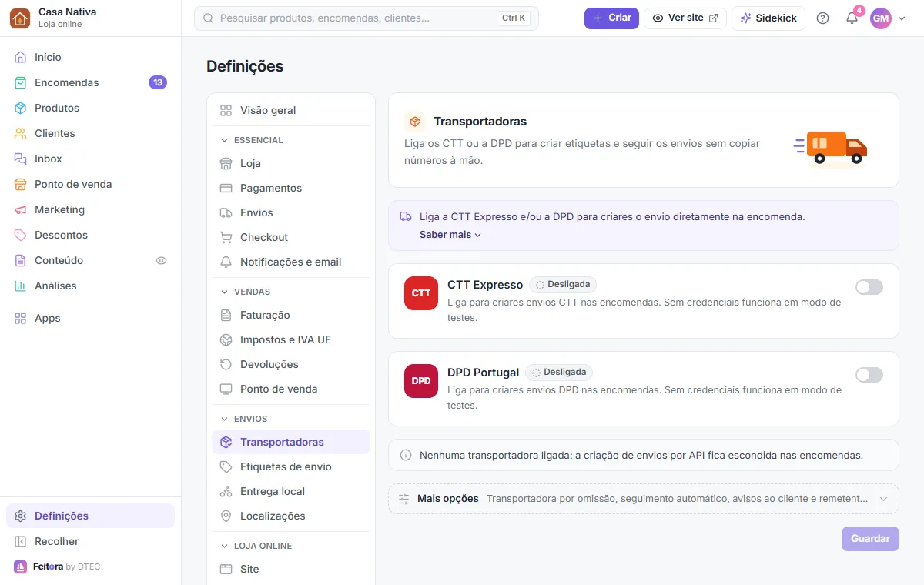
Task: Click the Guardar button
Action: [870, 539]
